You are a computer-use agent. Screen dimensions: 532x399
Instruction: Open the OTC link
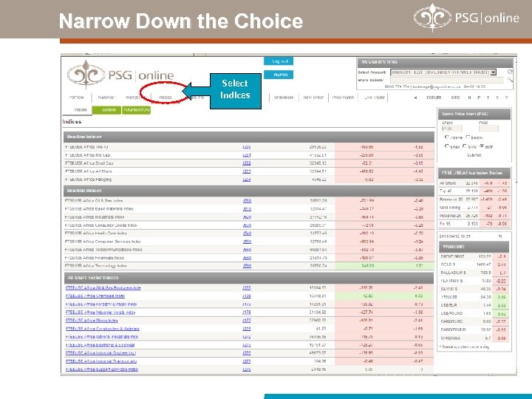[455, 98]
